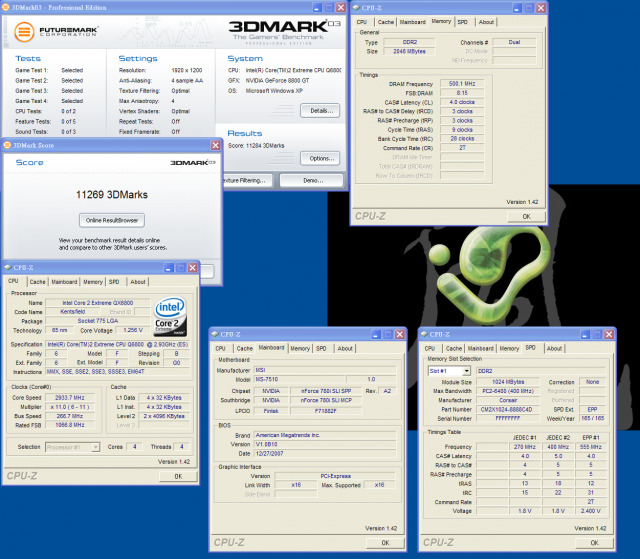Close the CPU-Z Memory window
The width and height of the screenshot is (640, 559).
(x=541, y=8)
